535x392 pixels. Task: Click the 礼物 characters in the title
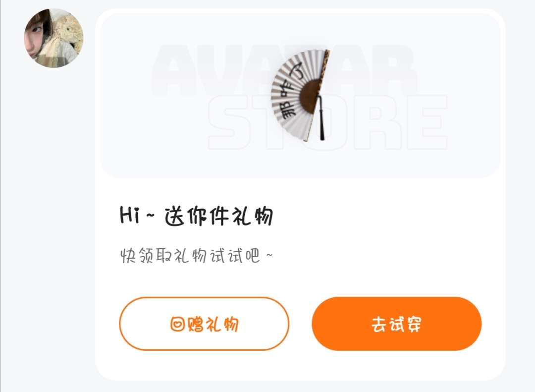[x=253, y=216]
